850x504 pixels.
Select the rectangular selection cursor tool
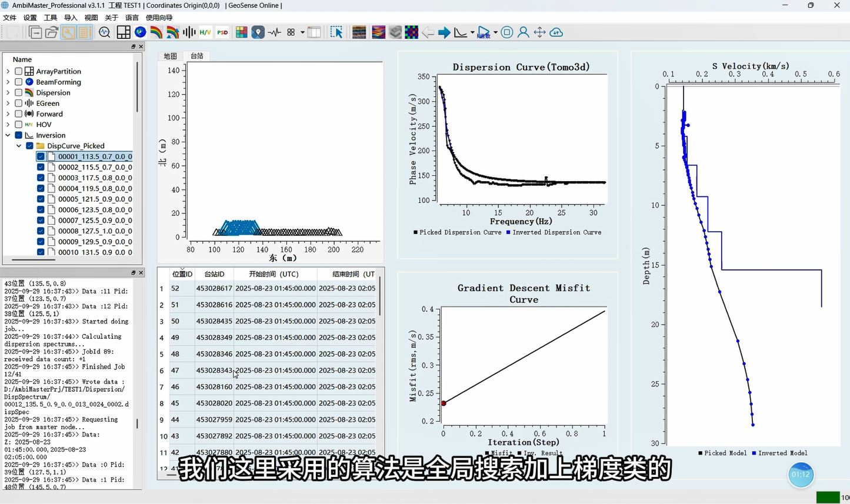pos(338,32)
